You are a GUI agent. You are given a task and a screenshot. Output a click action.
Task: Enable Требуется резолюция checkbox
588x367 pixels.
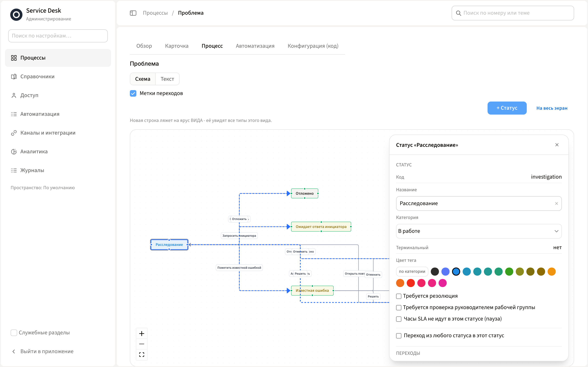click(399, 296)
